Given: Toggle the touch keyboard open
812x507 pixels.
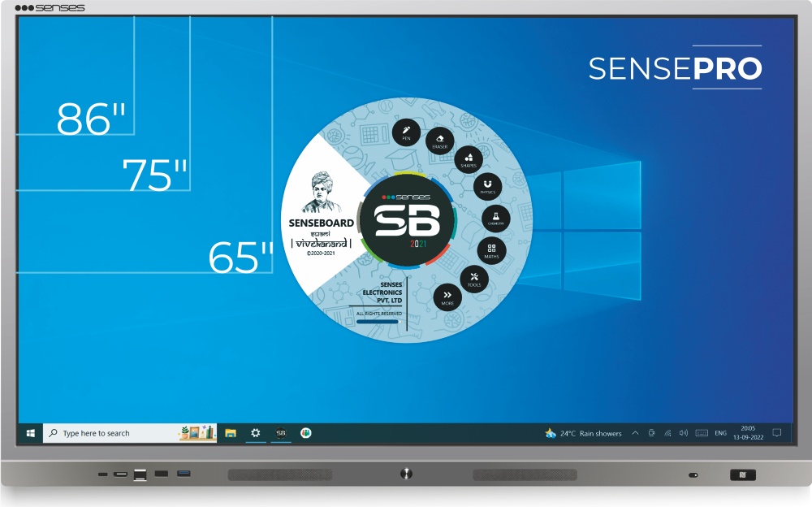Looking at the screenshot, I should pyautogui.click(x=702, y=432).
